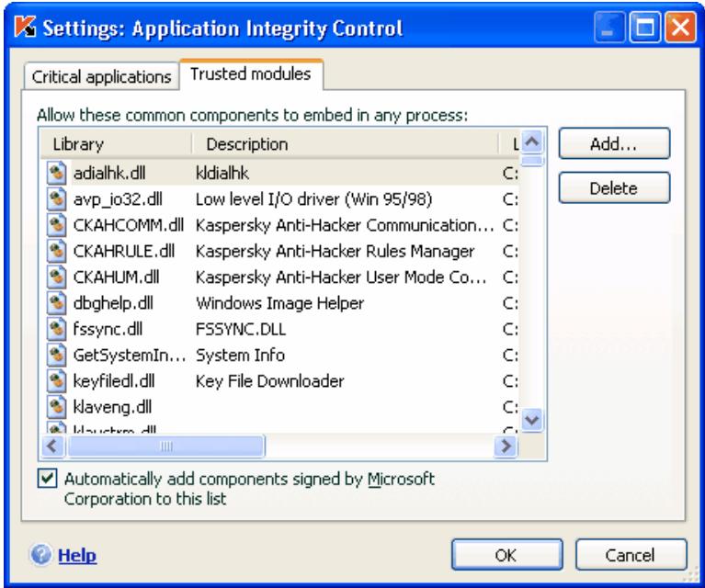The image size is (705, 588).
Task: Sort by the Library column header
Action: [x=116, y=144]
